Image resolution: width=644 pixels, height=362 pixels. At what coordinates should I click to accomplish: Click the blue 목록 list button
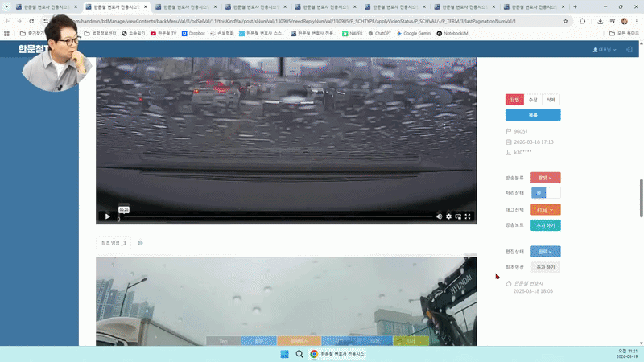[x=533, y=115]
